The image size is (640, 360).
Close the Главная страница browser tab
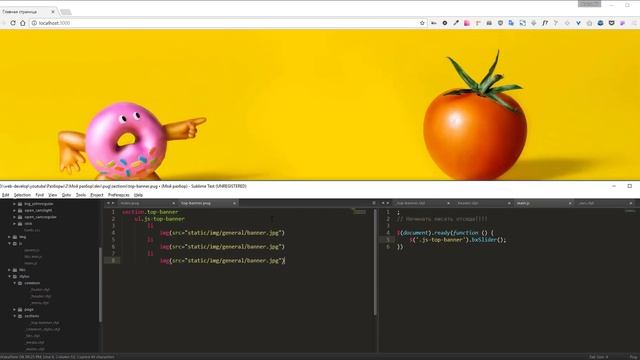point(53,12)
